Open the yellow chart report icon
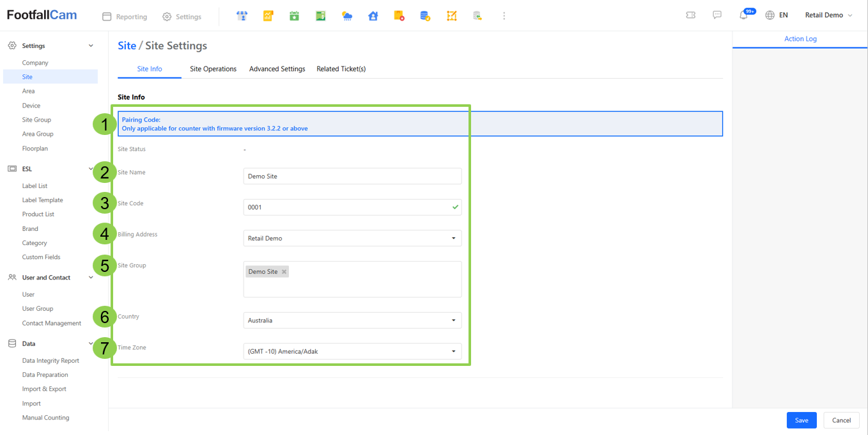 (268, 16)
